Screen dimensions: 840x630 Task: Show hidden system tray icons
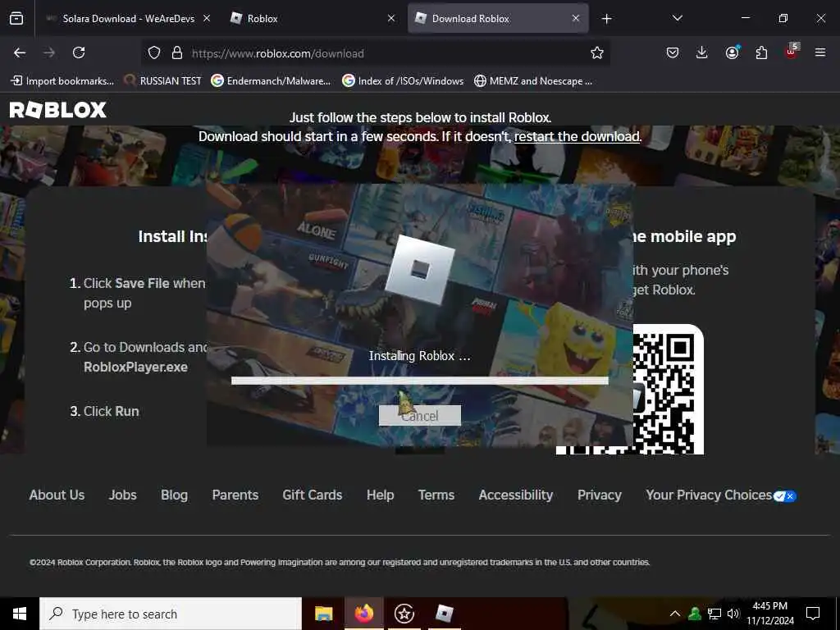[x=675, y=614]
